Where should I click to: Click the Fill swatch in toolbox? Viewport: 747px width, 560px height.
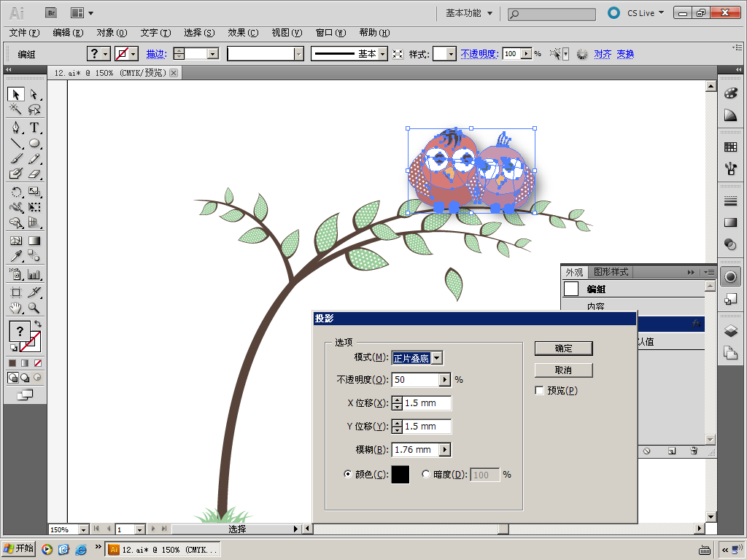[20, 331]
